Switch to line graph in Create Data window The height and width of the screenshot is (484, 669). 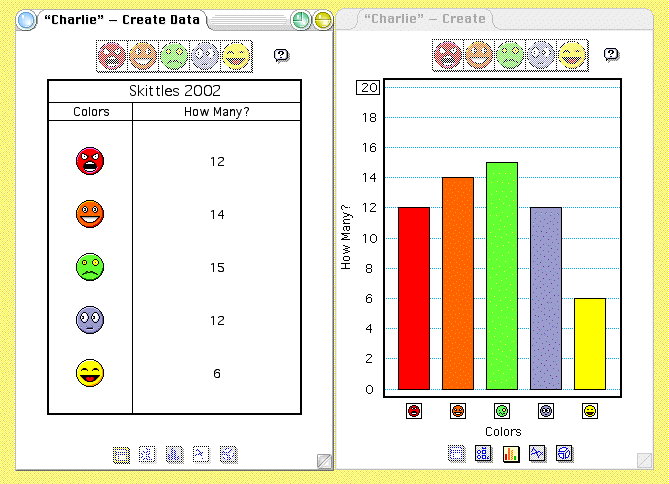tap(201, 455)
